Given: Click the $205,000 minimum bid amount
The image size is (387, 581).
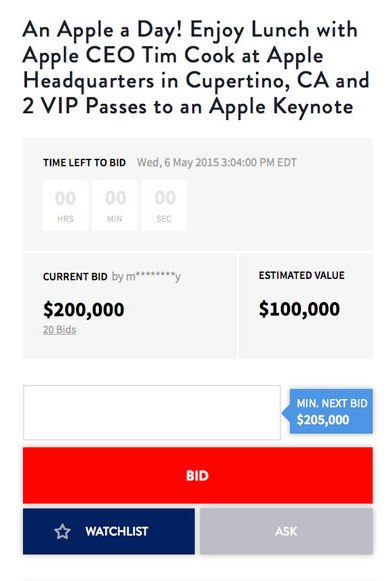Looking at the screenshot, I should click(x=323, y=420).
